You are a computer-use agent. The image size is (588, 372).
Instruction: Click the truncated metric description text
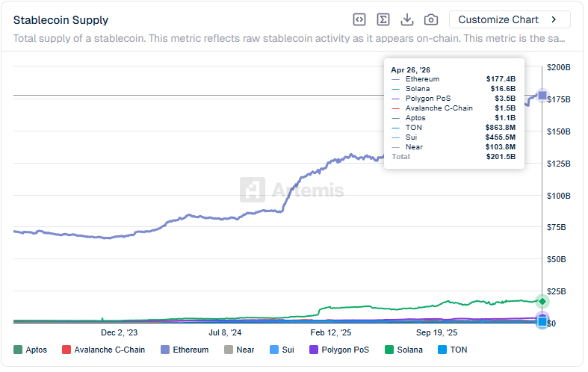pyautogui.click(x=289, y=38)
